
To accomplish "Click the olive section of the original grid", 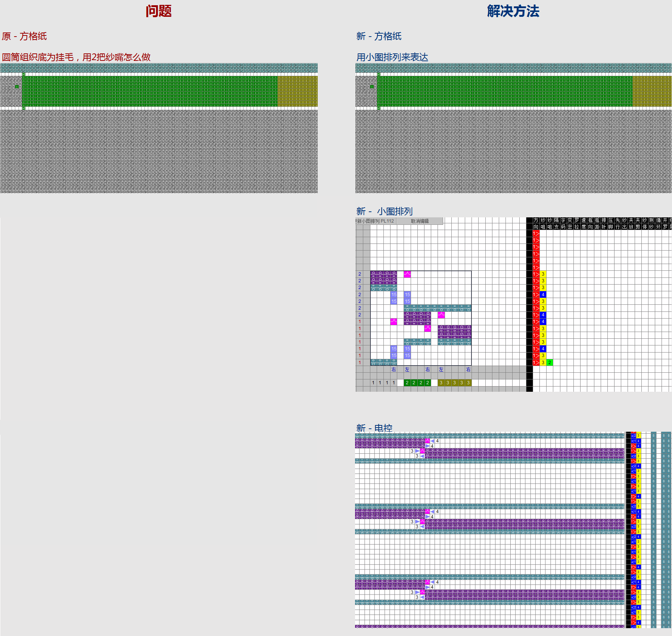I will click(298, 91).
